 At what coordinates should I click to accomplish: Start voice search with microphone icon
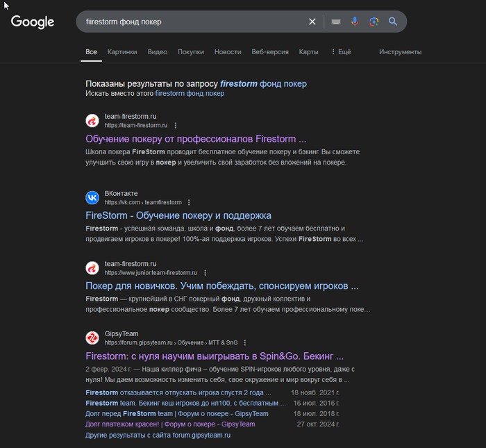(355, 22)
